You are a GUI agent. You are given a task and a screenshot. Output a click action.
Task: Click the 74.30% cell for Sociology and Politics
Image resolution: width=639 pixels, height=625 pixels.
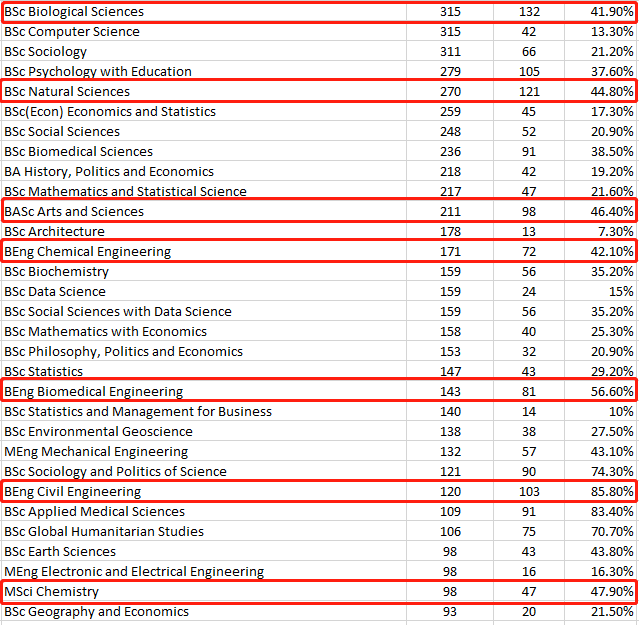point(600,471)
